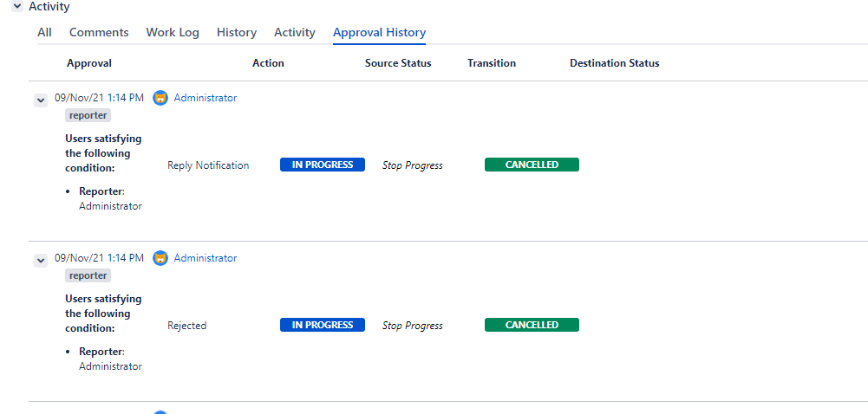Open the Work Log tab
868x414 pixels.
pos(173,32)
